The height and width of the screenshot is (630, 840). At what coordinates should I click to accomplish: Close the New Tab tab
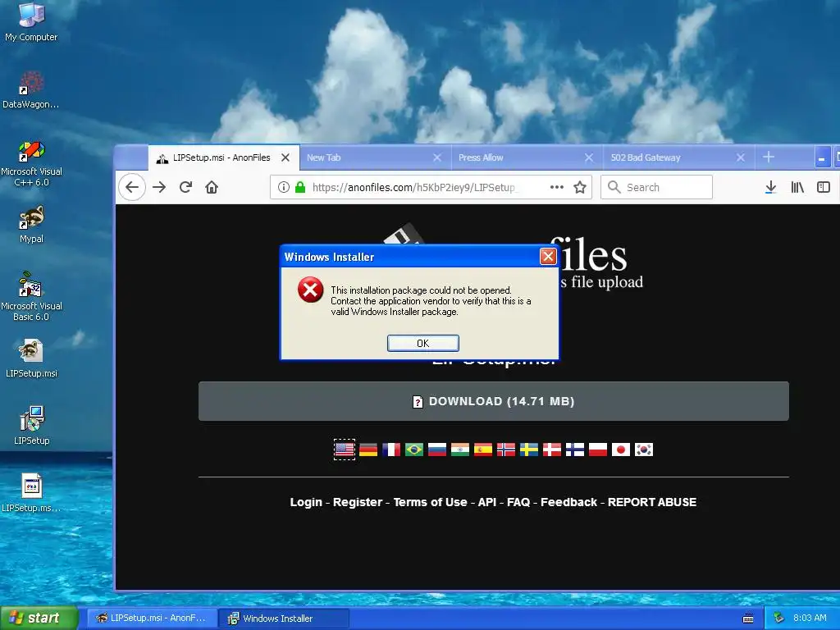[x=437, y=157]
